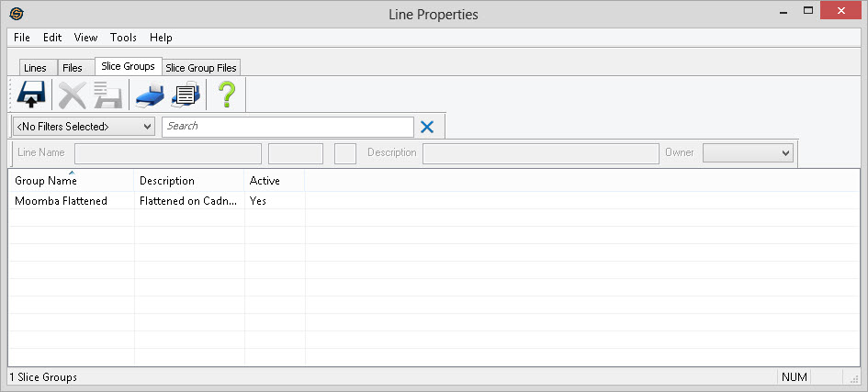The width and height of the screenshot is (868, 392).
Task: Expand the Owner dropdown
Action: [x=748, y=153]
